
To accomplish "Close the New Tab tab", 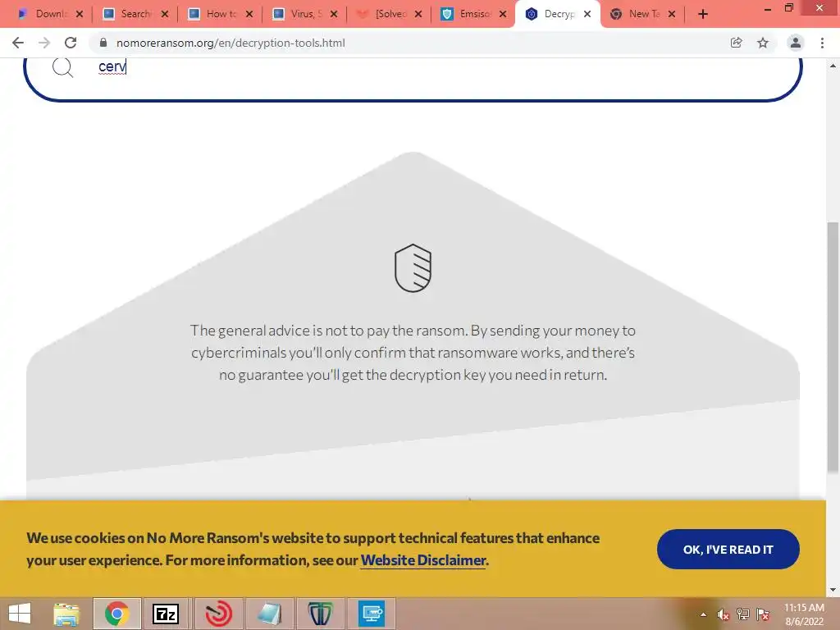I will [672, 14].
